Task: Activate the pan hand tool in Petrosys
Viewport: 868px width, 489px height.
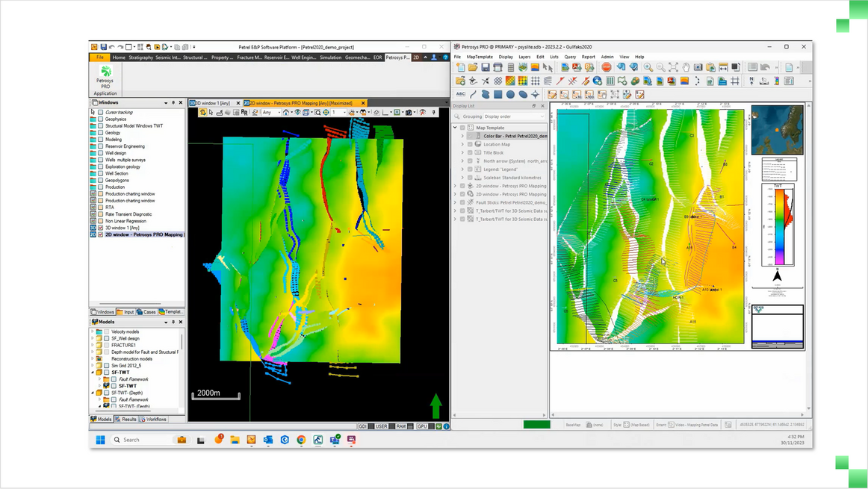Action: coord(686,68)
